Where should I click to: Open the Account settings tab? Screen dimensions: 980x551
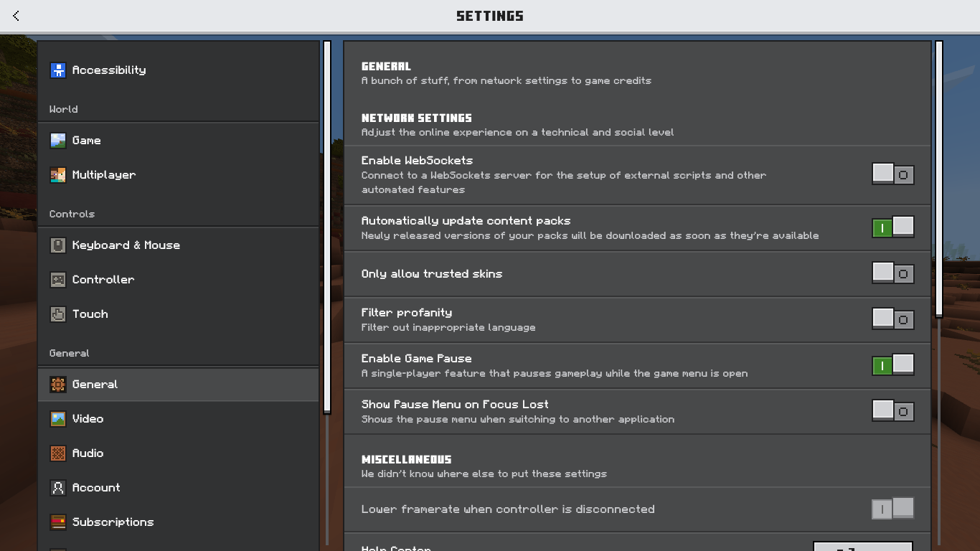point(96,488)
